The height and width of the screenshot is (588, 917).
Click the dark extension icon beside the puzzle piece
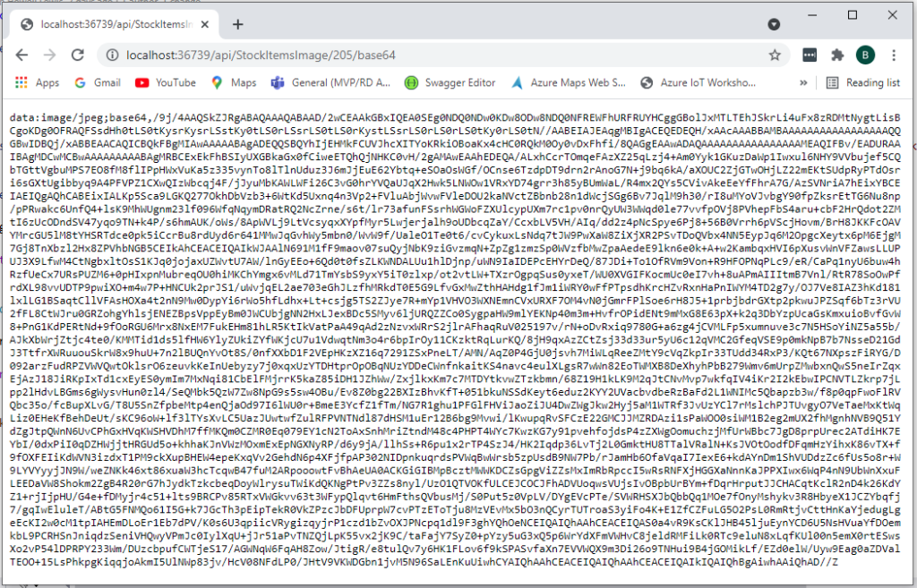pos(810,55)
